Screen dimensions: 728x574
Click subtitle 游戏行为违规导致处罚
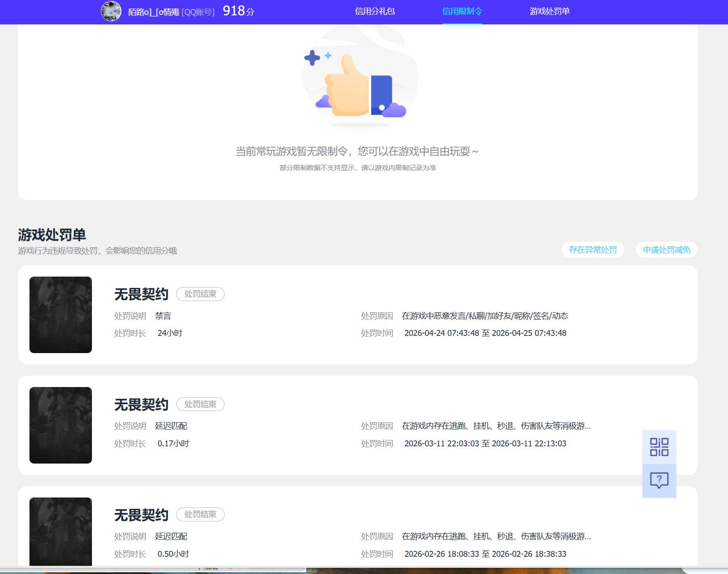point(97,251)
